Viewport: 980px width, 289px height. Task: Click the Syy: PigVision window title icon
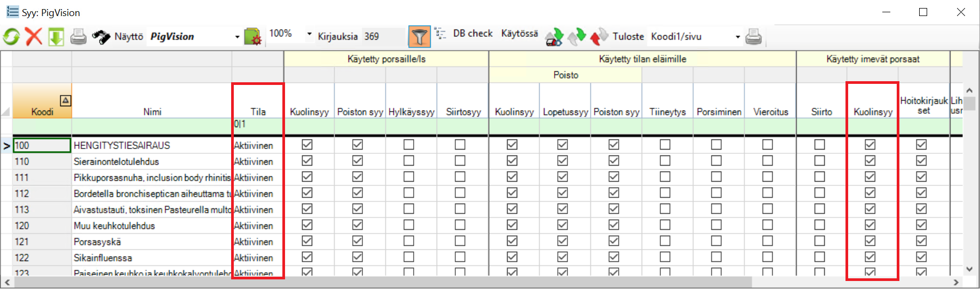tap(12, 12)
